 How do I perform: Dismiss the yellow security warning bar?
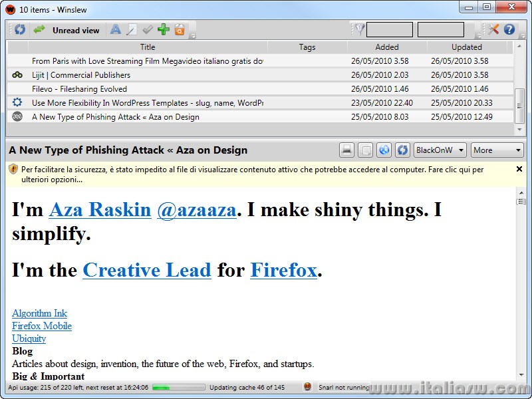point(519,169)
